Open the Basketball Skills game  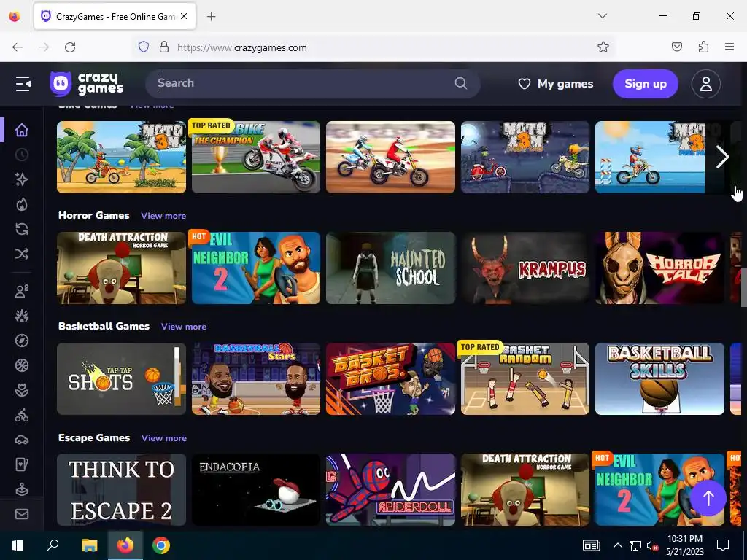click(659, 379)
